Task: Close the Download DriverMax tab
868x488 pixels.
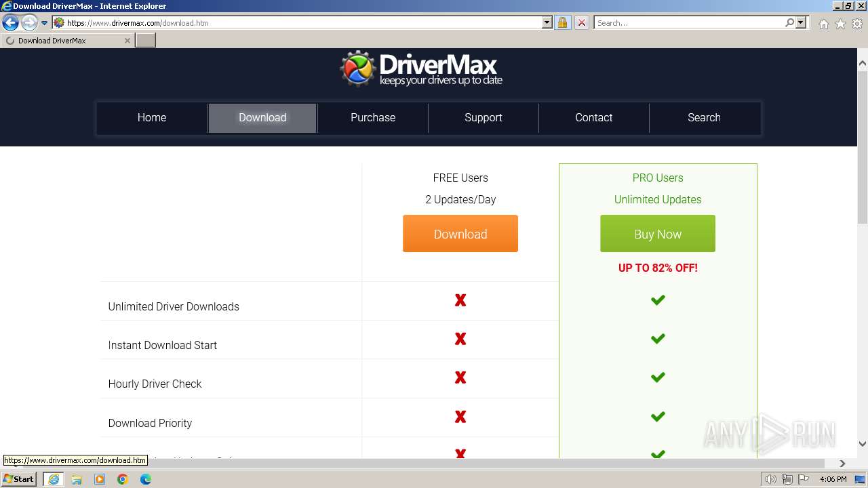Action: (127, 41)
